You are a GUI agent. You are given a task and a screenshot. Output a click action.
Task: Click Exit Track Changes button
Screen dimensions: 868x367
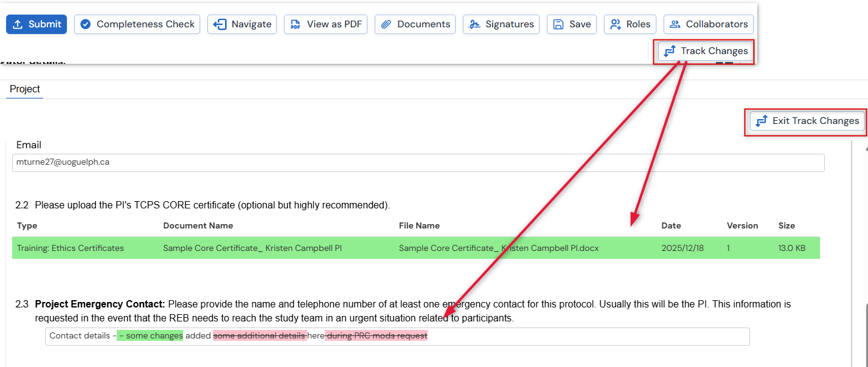(x=807, y=121)
